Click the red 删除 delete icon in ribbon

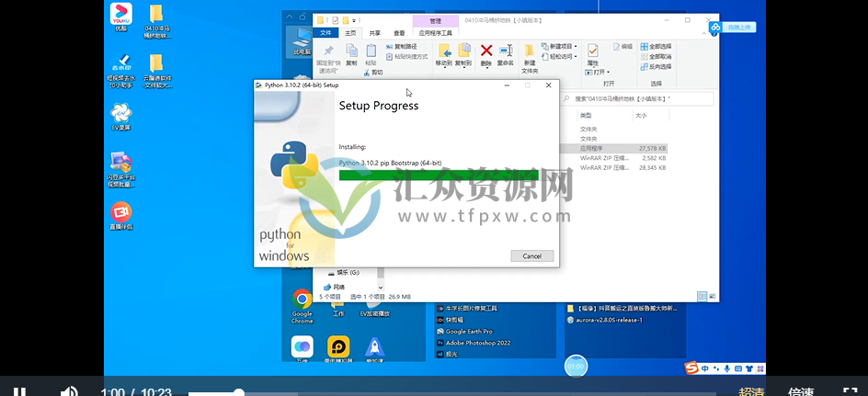click(486, 51)
